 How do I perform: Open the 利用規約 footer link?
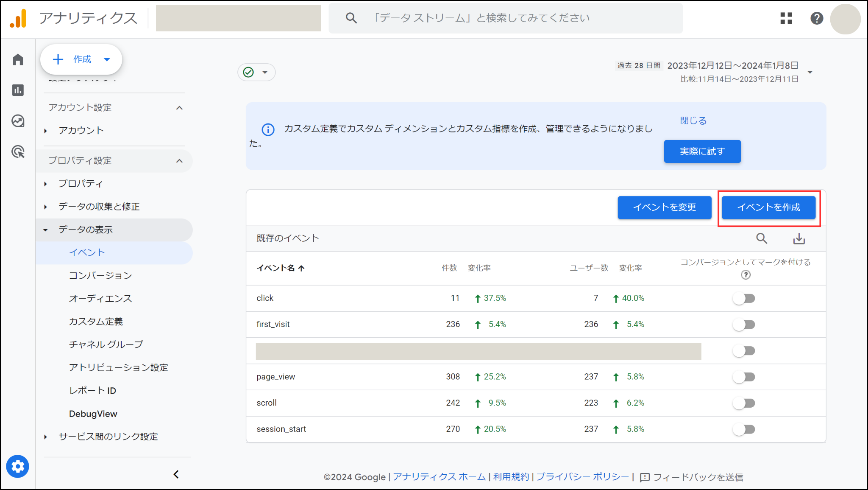pos(511,477)
